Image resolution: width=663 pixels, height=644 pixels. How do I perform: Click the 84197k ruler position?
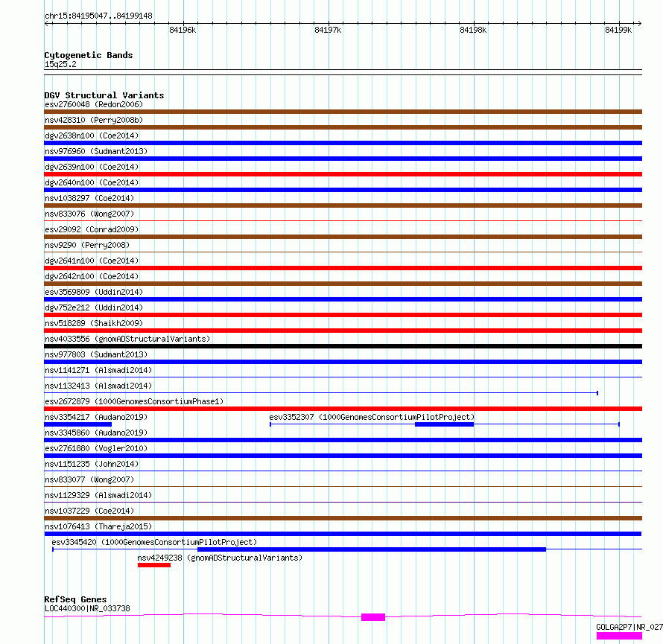[x=328, y=30]
